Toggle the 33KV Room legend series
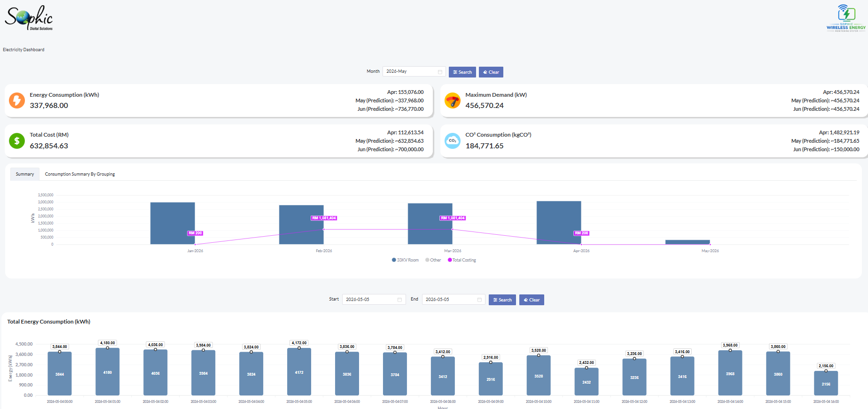868x409 pixels. (405, 260)
